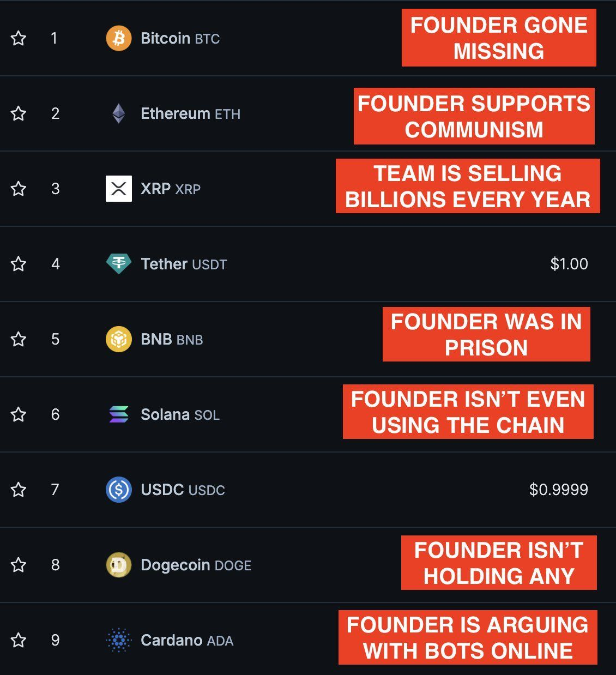Star Tether to add to watchlist

(x=19, y=264)
